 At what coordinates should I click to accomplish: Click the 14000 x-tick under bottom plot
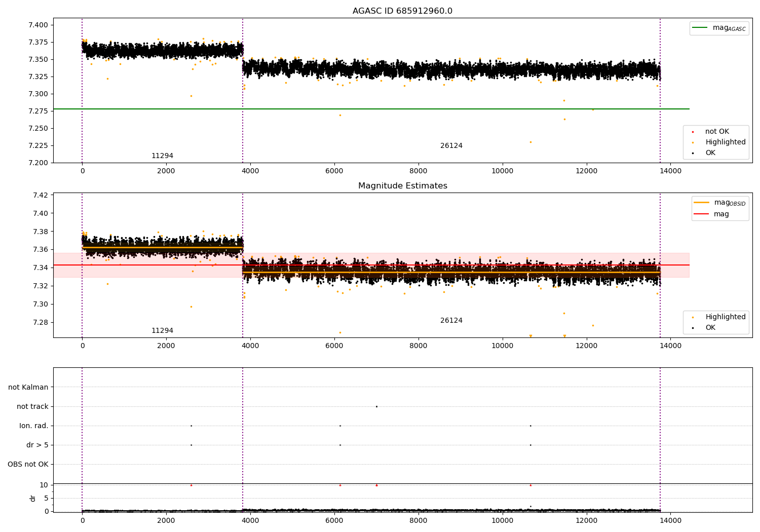click(x=670, y=520)
